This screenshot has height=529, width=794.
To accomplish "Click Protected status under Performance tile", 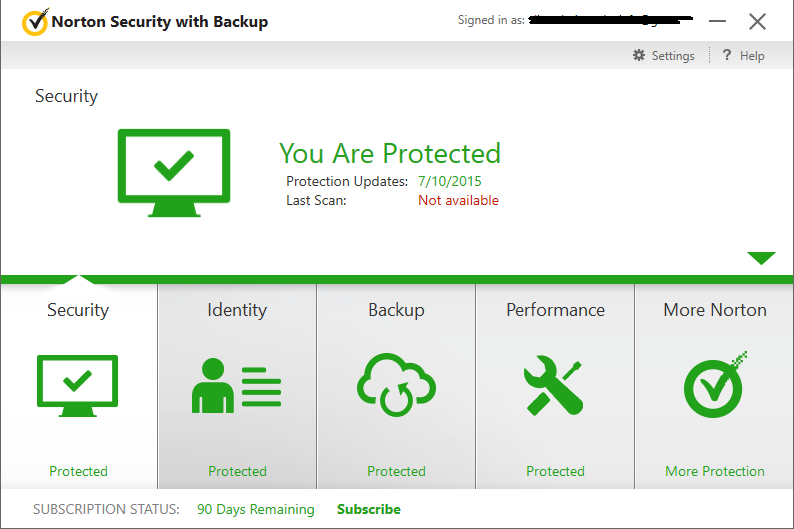I will click(555, 471).
